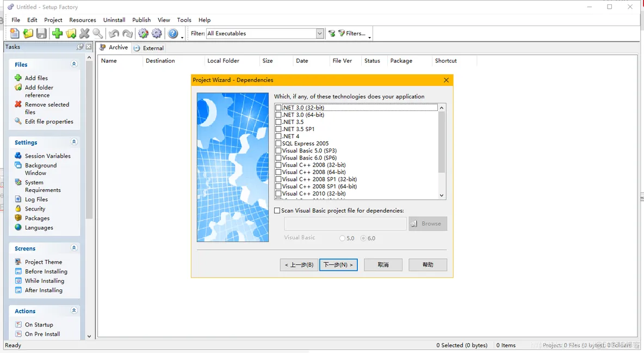Click the Redo arrow toolbar icon
644x353 pixels.
(127, 33)
